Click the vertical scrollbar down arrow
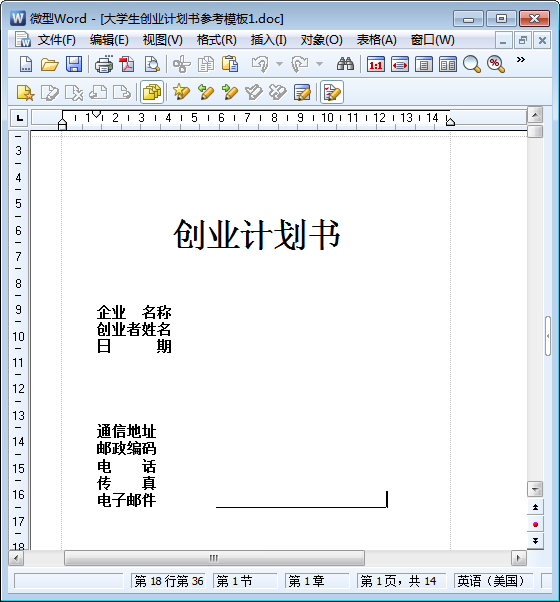Viewport: 560px width, 602px height. [x=535, y=489]
